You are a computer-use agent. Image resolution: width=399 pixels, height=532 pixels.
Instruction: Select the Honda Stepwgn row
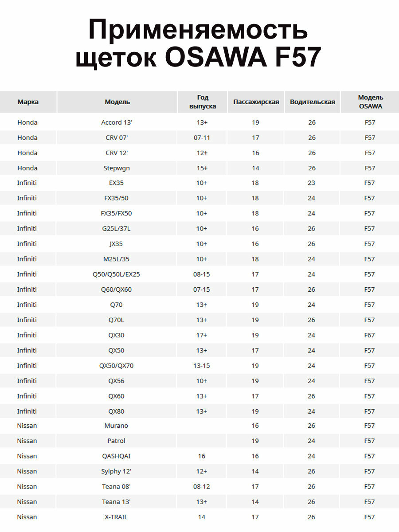(199, 168)
